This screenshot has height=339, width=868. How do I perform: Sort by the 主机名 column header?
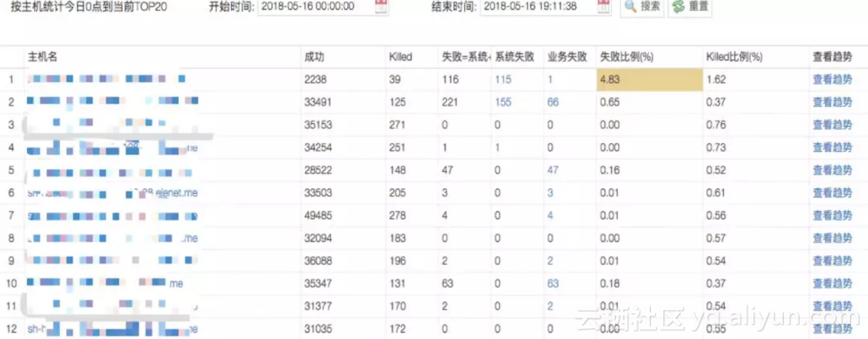coord(43,57)
